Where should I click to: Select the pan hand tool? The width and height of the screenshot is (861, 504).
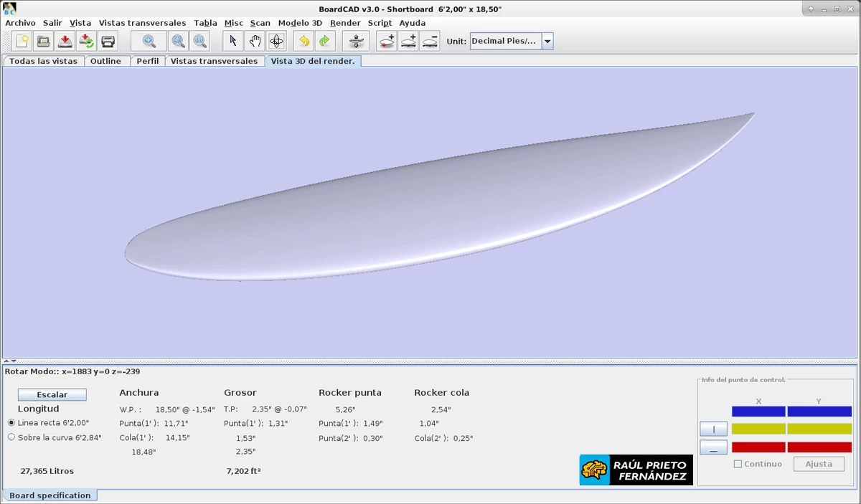point(255,41)
